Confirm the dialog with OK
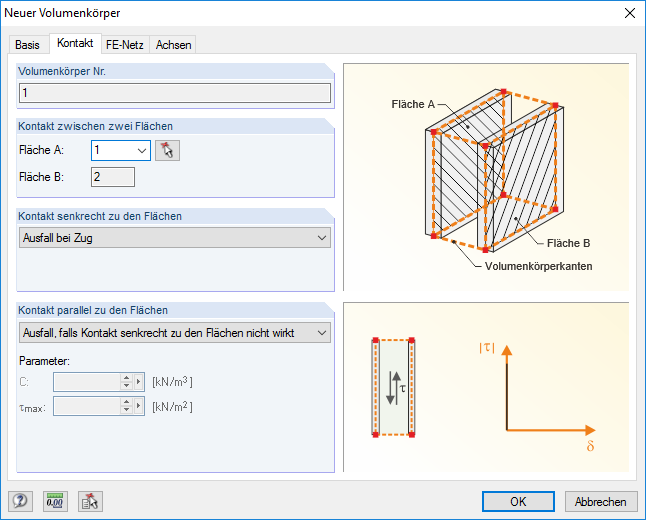This screenshot has height=520, width=646. tap(517, 501)
